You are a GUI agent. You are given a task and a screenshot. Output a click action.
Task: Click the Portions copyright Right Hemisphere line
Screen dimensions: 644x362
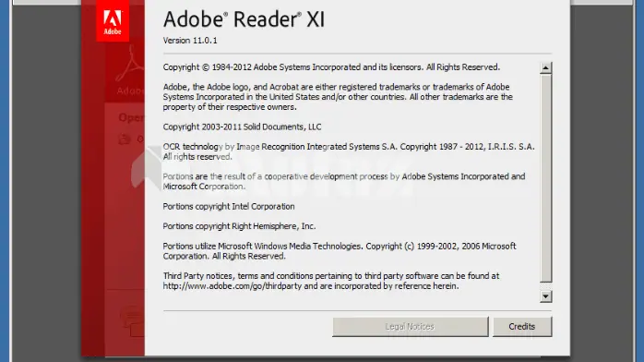(239, 226)
